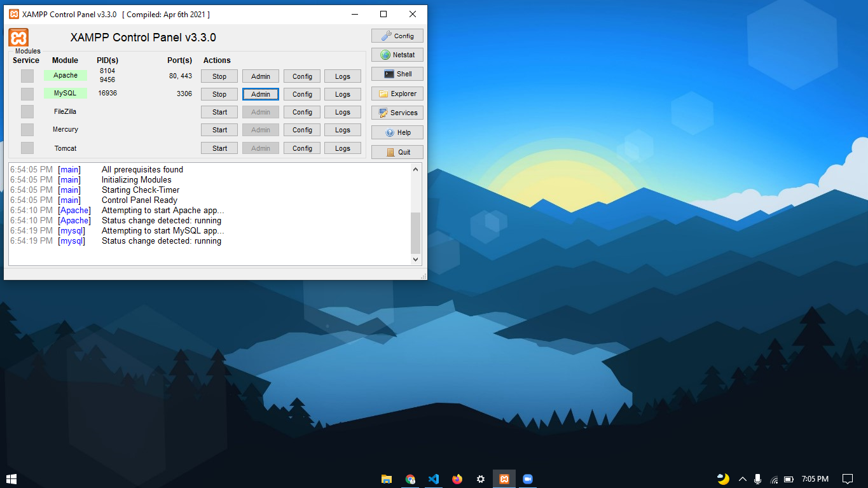The width and height of the screenshot is (868, 488).
Task: View MySQL Logs
Action: pos(343,94)
